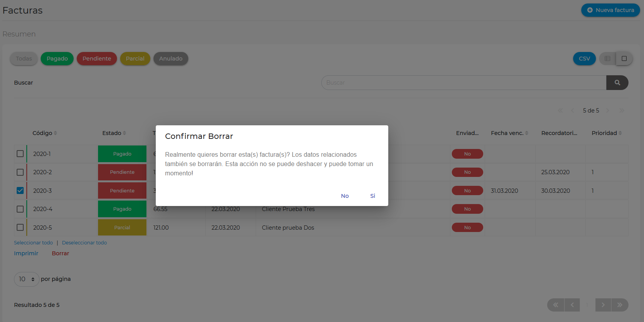Go to next page in top pagination
The width and height of the screenshot is (644, 322).
pyautogui.click(x=608, y=111)
